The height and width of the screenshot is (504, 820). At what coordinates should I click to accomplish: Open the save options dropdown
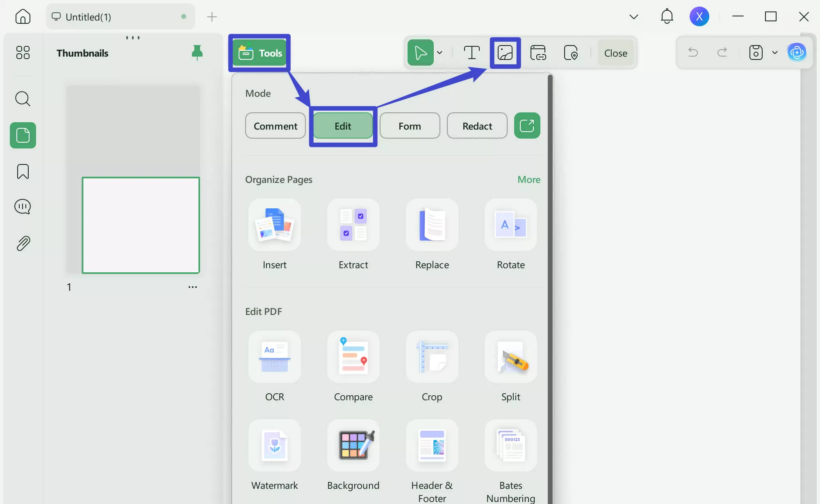tap(775, 52)
